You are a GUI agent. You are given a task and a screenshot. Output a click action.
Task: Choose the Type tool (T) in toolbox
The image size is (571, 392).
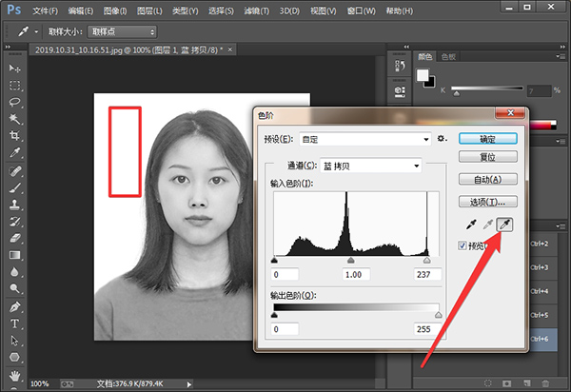pyautogui.click(x=15, y=323)
